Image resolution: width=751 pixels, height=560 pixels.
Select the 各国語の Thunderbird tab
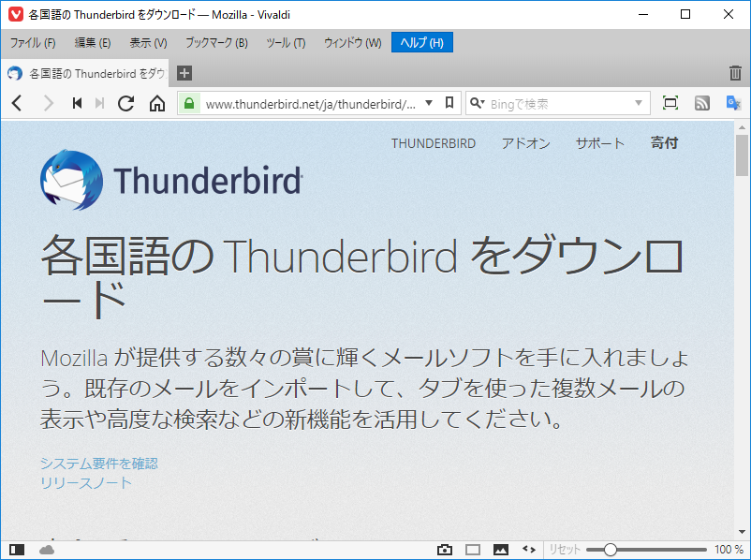(85, 73)
